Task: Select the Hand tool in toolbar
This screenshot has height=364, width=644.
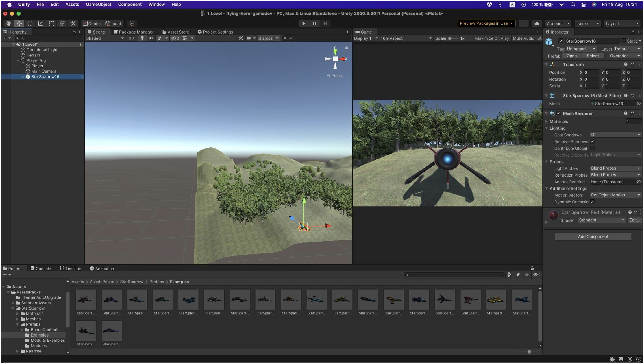Action: coord(8,23)
